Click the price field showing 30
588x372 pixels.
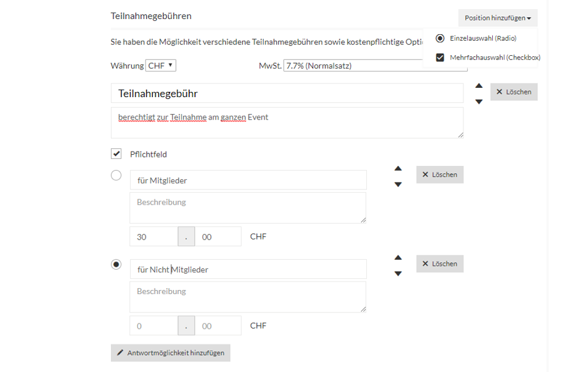click(154, 237)
